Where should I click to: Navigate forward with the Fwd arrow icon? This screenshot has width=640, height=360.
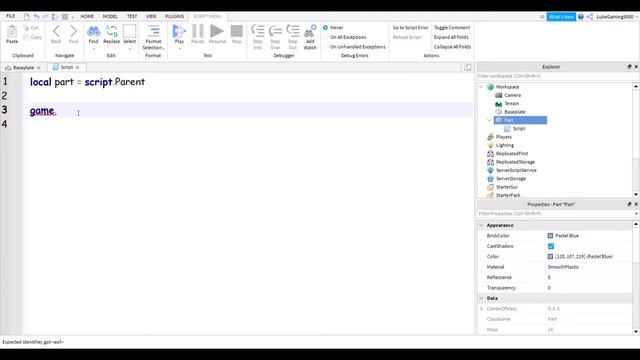click(73, 31)
